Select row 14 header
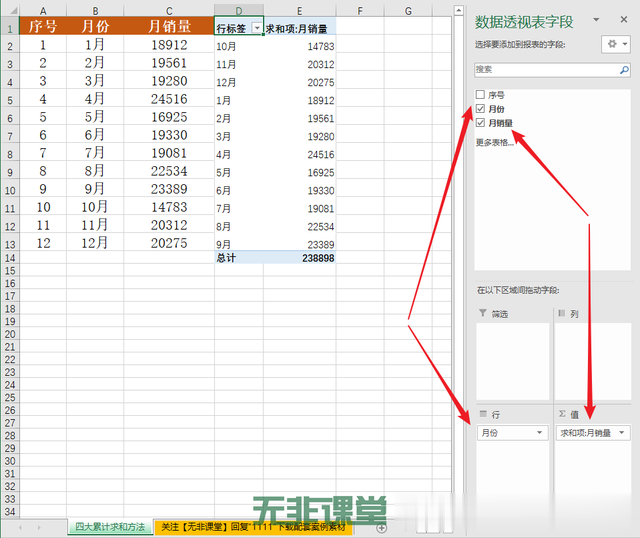The height and width of the screenshot is (538, 640). [x=10, y=258]
